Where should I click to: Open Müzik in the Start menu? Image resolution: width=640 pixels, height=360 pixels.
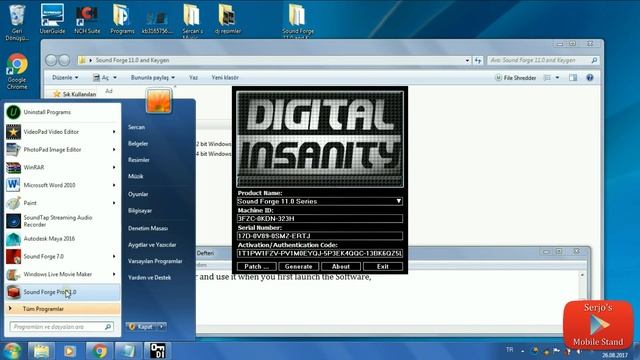tap(136, 176)
